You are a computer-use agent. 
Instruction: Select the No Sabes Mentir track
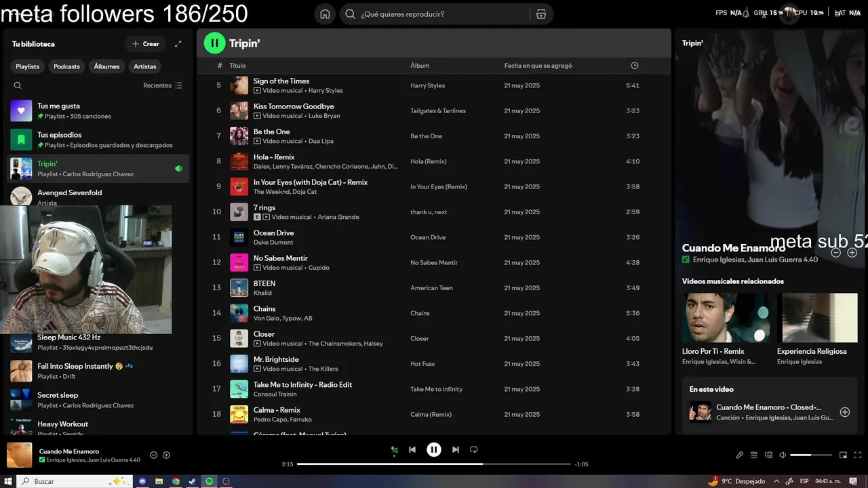coord(281,258)
